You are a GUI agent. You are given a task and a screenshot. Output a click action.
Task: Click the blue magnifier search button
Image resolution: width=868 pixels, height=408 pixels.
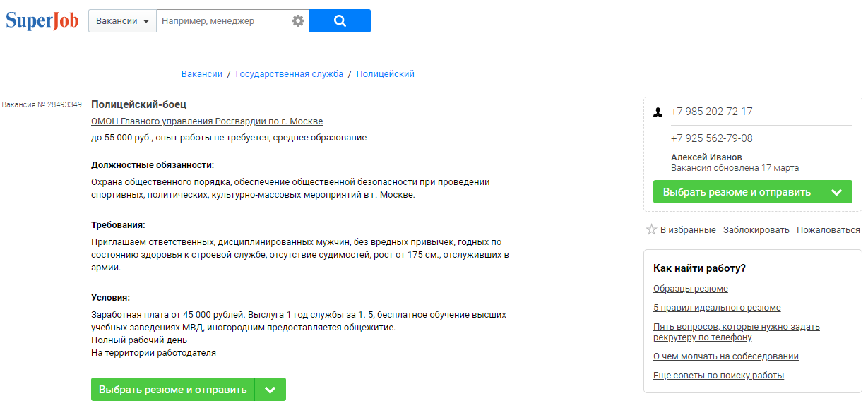pyautogui.click(x=340, y=21)
